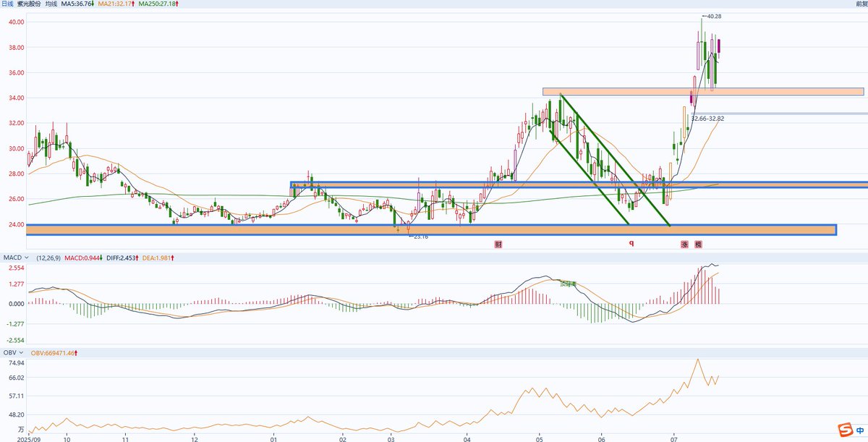Screen dimensions: 868x442
Task: Select the MA250:27.18 moving average value
Action: (x=157, y=4)
